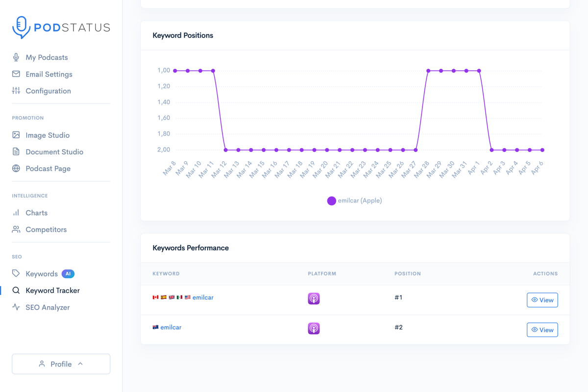
Task: Expand the Profile dropdown
Action: (x=61, y=364)
